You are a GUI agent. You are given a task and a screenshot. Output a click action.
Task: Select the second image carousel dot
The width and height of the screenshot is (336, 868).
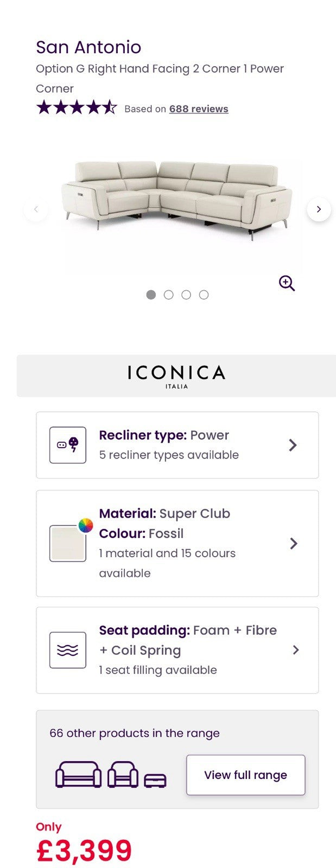click(168, 295)
